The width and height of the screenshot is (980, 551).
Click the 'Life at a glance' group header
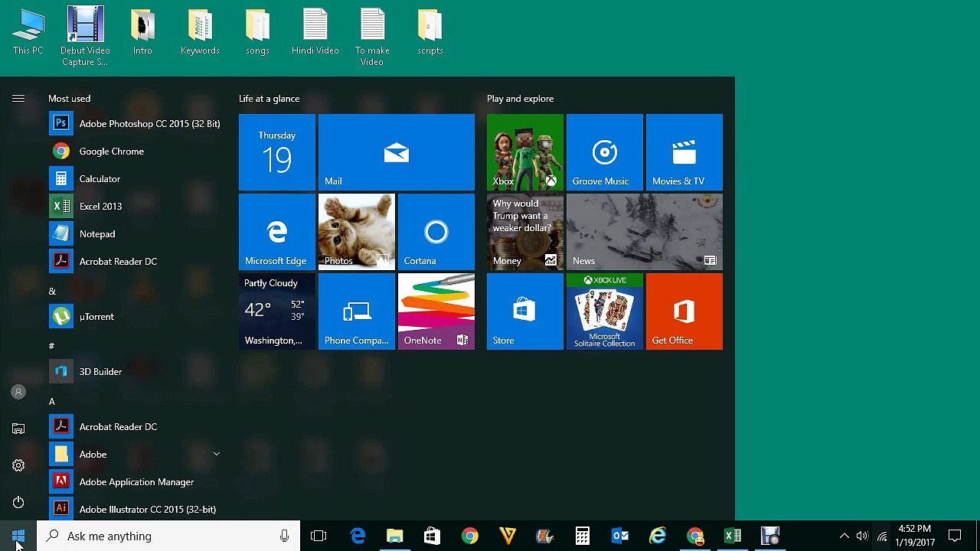[x=269, y=99]
